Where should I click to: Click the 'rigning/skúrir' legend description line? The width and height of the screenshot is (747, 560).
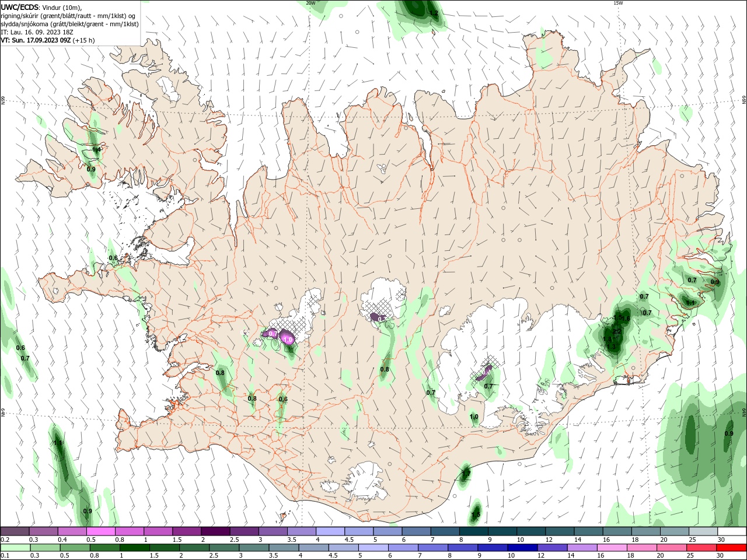coord(68,16)
